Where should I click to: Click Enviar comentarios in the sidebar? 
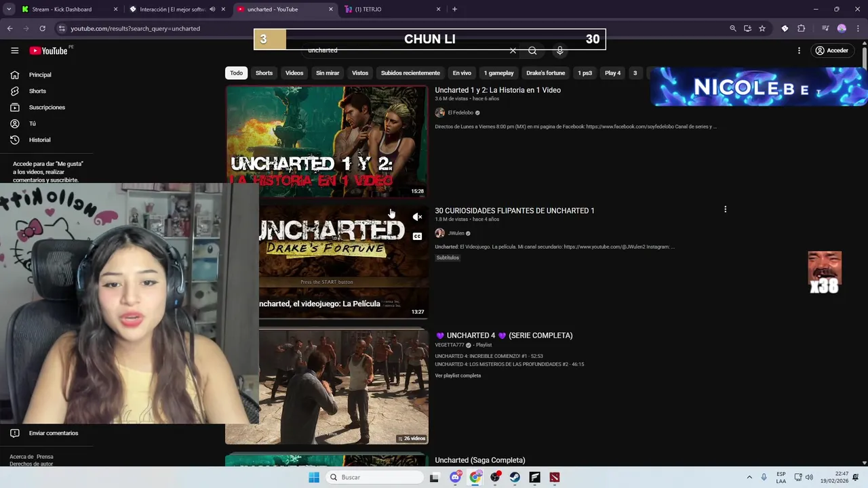(53, 433)
